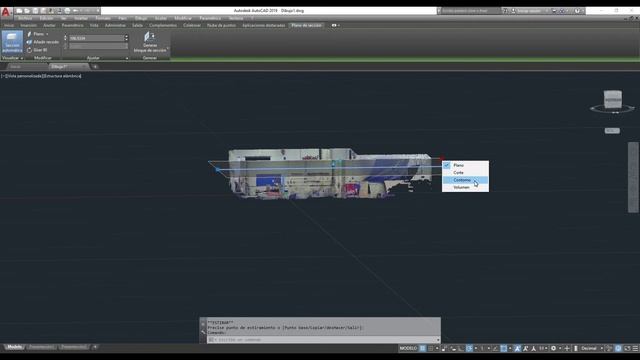Click the Save icon in quick access toolbar
The height and width of the screenshot is (360, 640).
35,11
